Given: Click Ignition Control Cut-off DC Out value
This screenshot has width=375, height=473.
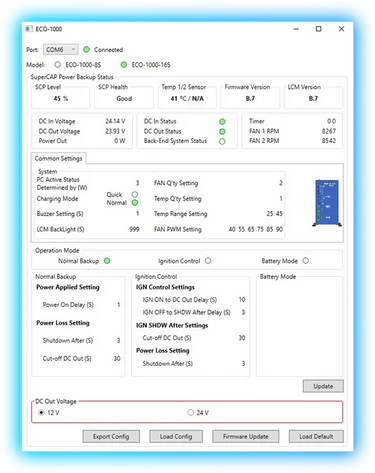Looking at the screenshot, I should (x=242, y=338).
